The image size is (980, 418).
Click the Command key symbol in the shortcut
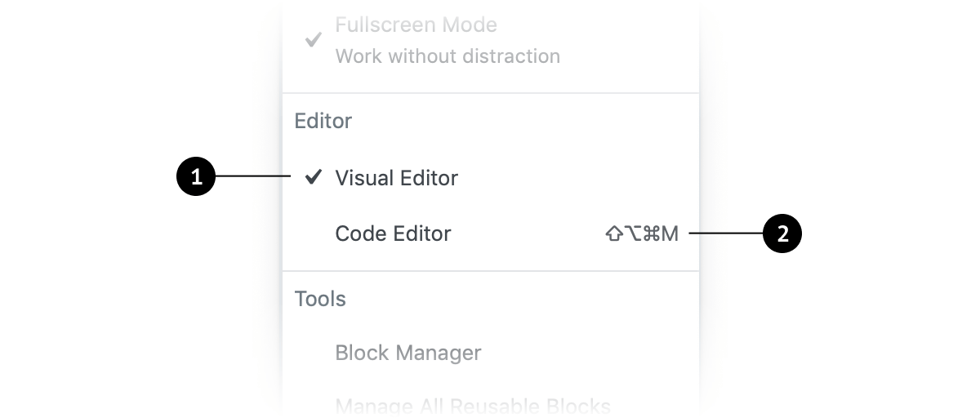[652, 234]
